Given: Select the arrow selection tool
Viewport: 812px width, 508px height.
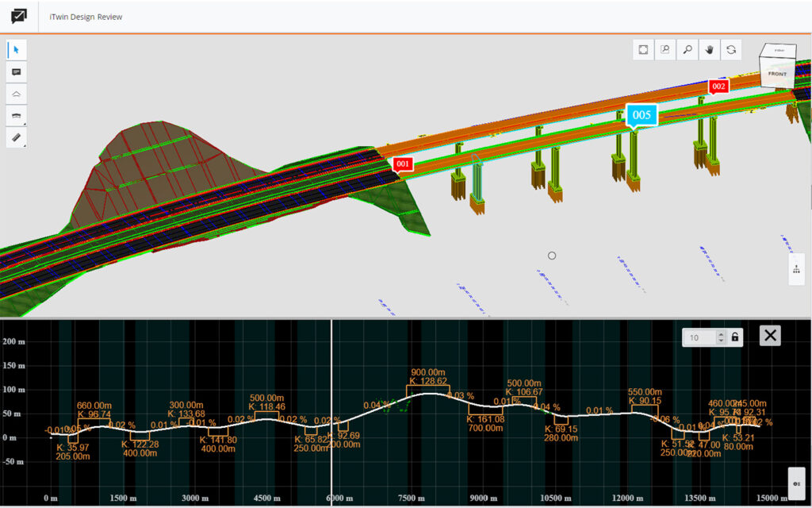Looking at the screenshot, I should pos(17,49).
